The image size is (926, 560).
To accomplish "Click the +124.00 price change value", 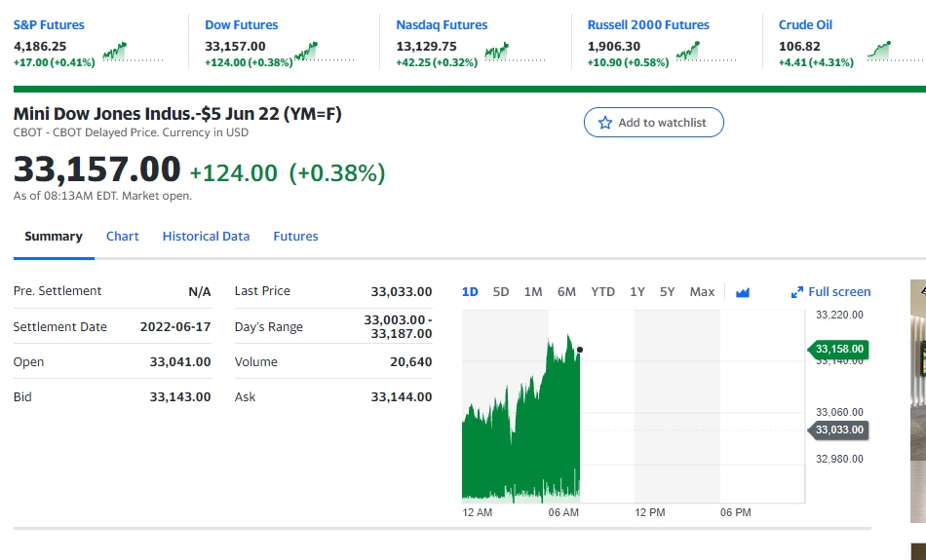I will click(x=233, y=173).
